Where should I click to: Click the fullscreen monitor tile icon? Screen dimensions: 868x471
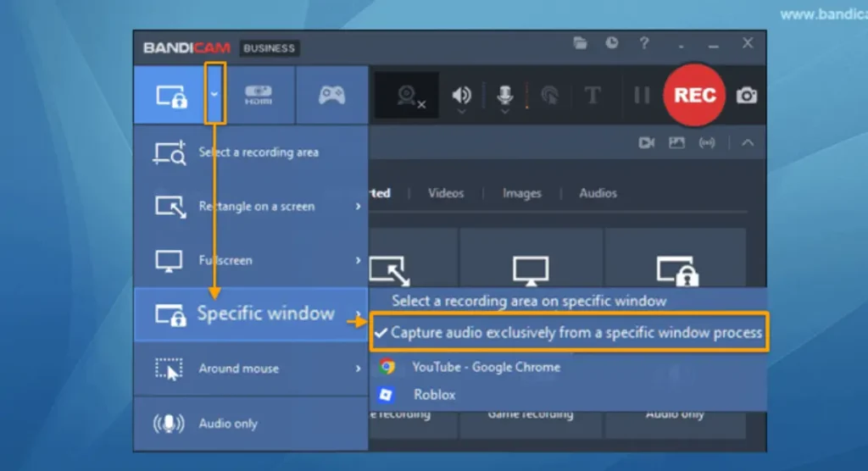tap(531, 270)
